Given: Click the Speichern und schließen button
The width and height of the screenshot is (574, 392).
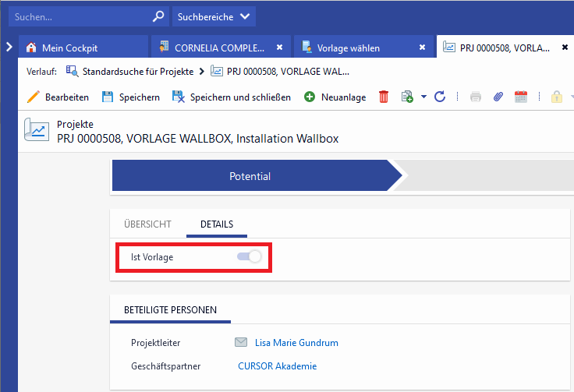Looking at the screenshot, I should tap(232, 97).
